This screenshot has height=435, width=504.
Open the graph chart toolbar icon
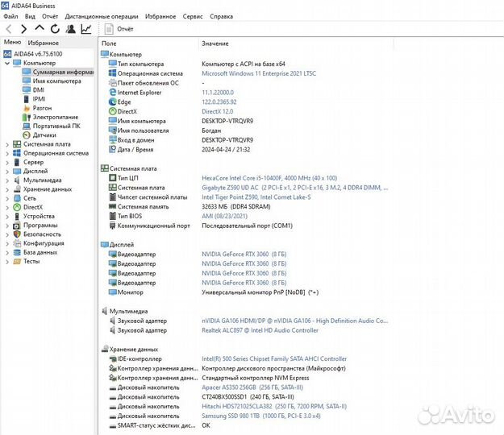point(86,28)
